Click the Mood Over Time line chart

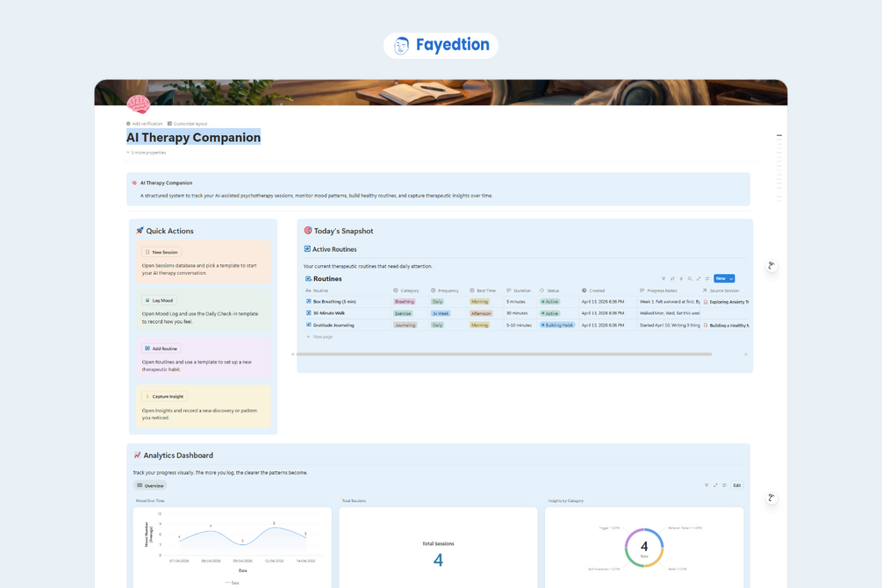[x=233, y=548]
